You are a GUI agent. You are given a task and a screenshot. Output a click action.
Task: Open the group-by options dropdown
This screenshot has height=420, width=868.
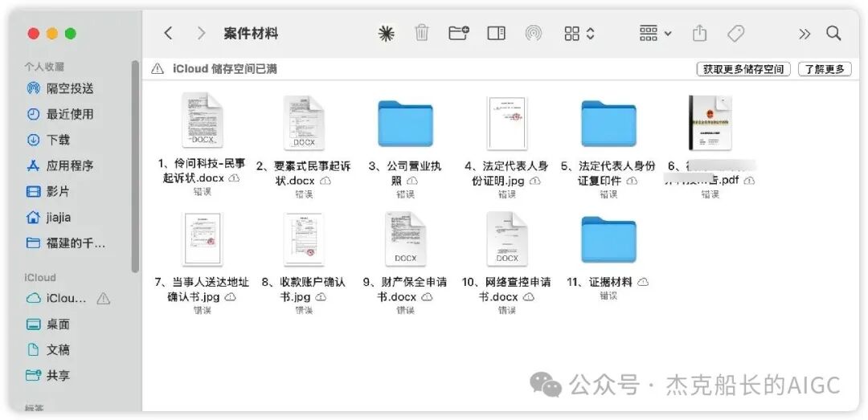656,34
